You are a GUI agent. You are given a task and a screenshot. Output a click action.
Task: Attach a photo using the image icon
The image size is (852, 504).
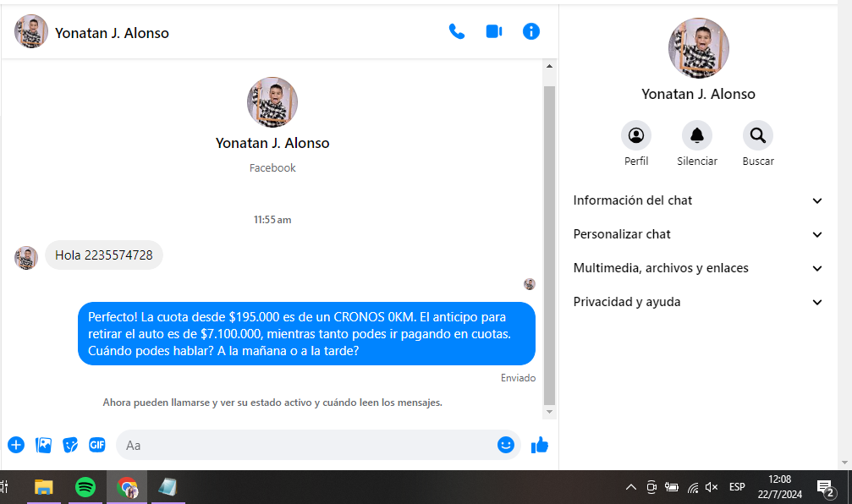[x=44, y=445]
